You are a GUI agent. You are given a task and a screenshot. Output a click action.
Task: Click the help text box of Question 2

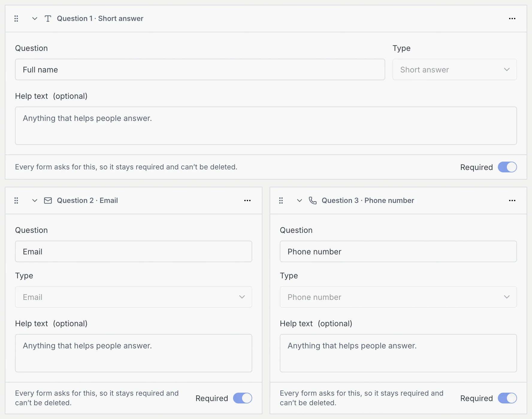134,353
